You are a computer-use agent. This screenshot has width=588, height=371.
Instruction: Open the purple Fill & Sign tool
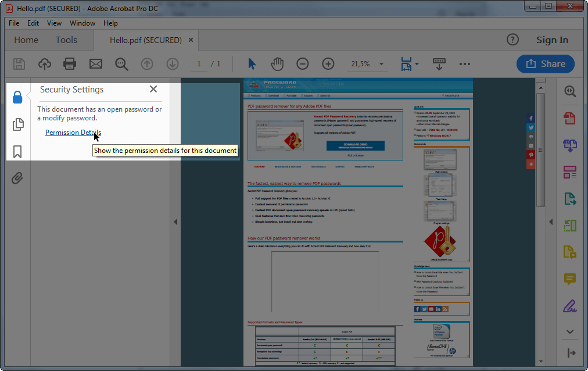tap(570, 306)
